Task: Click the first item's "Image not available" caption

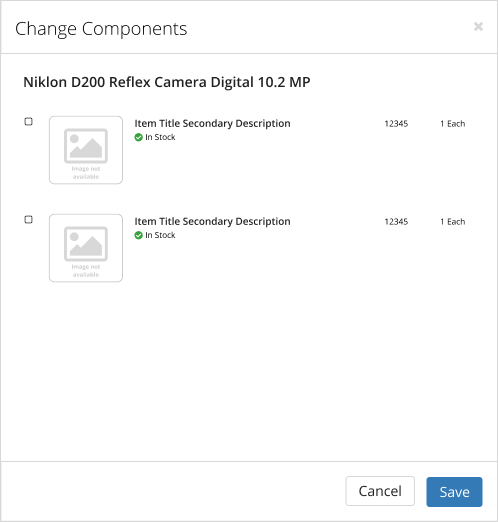Action: point(86,173)
